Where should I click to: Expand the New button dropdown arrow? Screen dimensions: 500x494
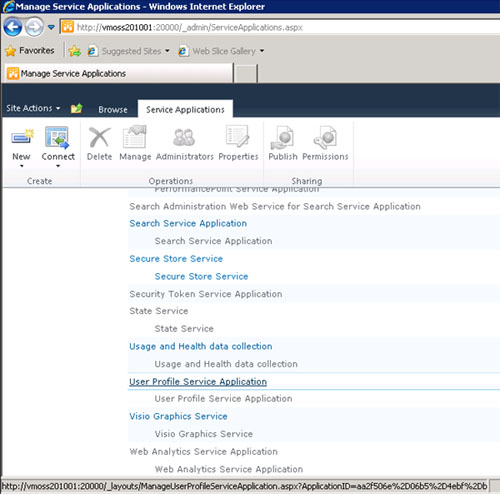[22, 166]
